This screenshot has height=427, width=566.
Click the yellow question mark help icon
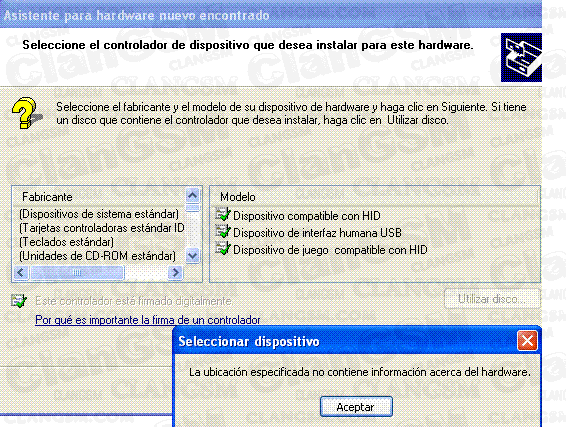(x=26, y=113)
